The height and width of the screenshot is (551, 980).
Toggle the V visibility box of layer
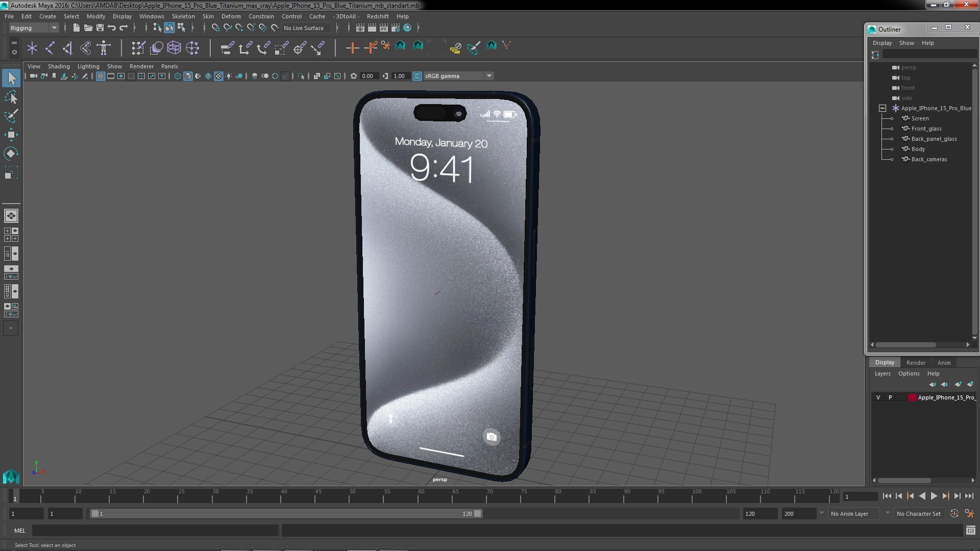click(878, 397)
